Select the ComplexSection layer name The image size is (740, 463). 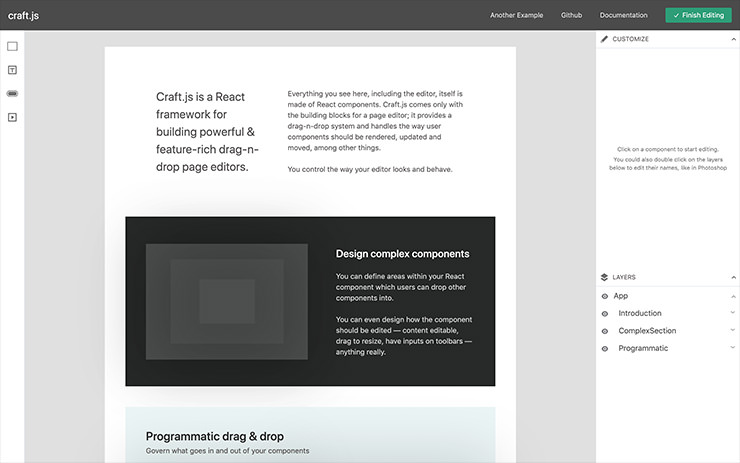647,331
